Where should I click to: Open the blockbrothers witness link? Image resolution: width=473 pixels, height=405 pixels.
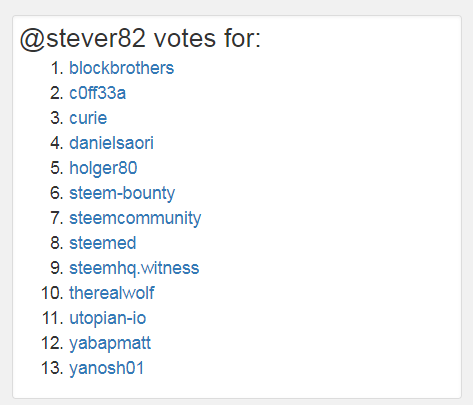click(121, 68)
